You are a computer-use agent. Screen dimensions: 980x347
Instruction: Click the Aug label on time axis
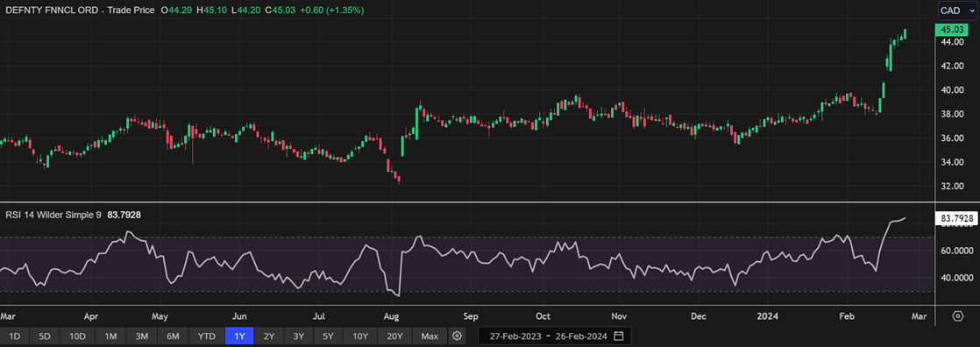click(392, 315)
